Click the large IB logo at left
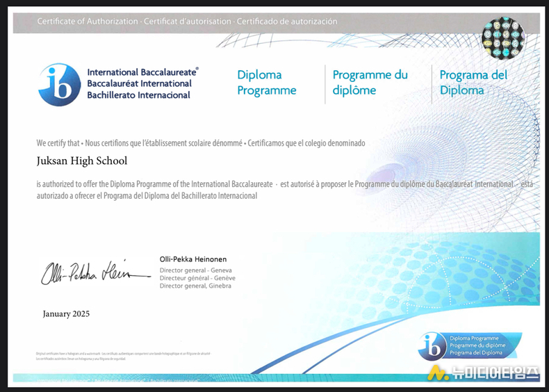The height and width of the screenshot is (392, 549). pyautogui.click(x=60, y=84)
